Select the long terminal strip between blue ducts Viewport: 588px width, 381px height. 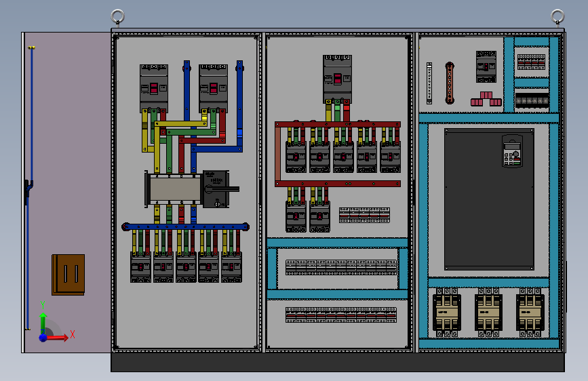pyautogui.click(x=341, y=267)
